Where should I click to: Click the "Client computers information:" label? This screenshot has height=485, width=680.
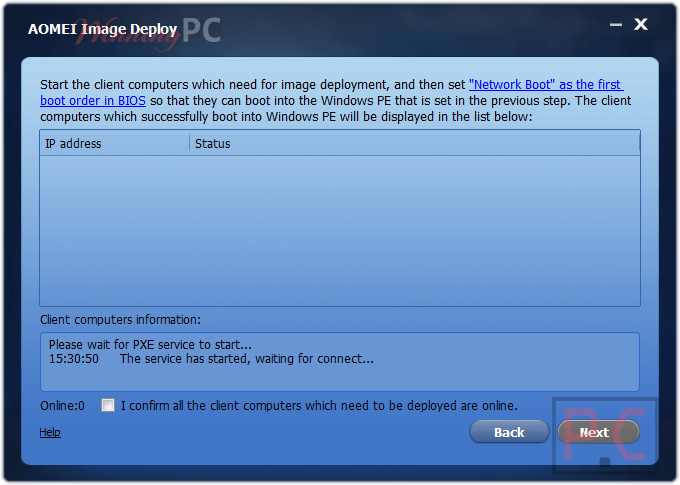pyautogui.click(x=120, y=320)
